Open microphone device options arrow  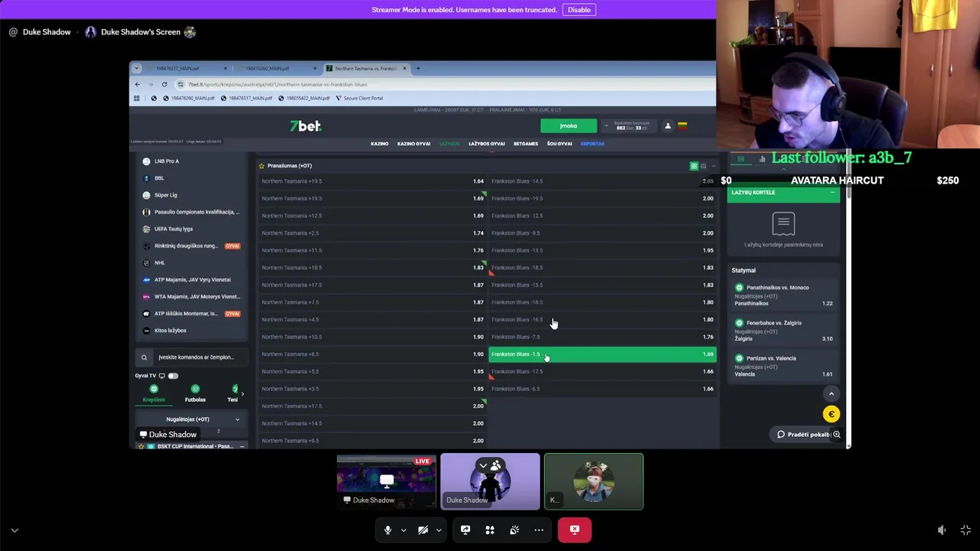(x=403, y=530)
